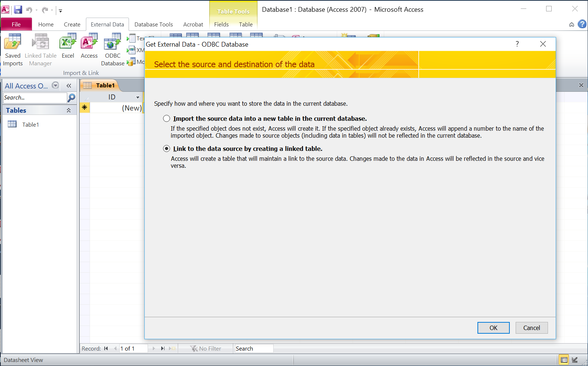588x366 pixels.
Task: Click the record Search box at bottom
Action: (254, 348)
